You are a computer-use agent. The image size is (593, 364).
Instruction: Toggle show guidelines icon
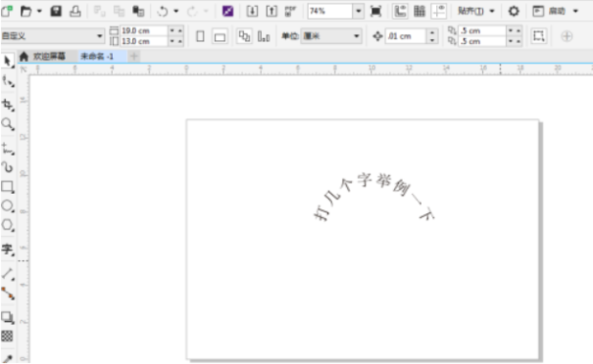tap(439, 11)
